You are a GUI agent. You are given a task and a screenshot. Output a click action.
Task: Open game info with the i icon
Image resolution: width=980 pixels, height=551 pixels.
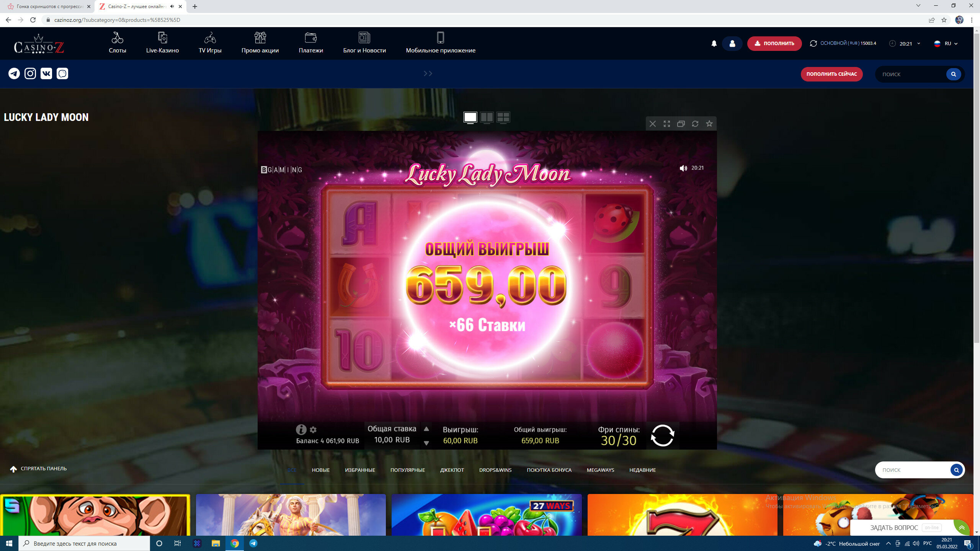tap(301, 429)
